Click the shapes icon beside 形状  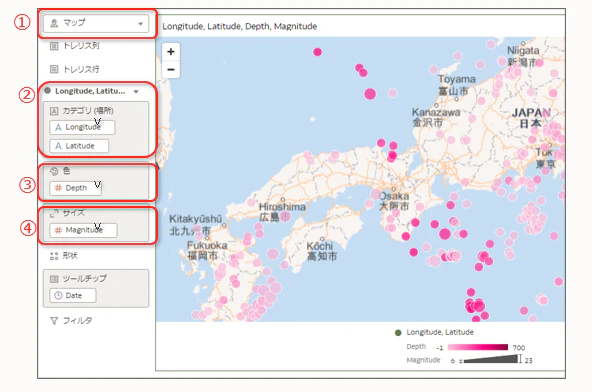(x=54, y=256)
